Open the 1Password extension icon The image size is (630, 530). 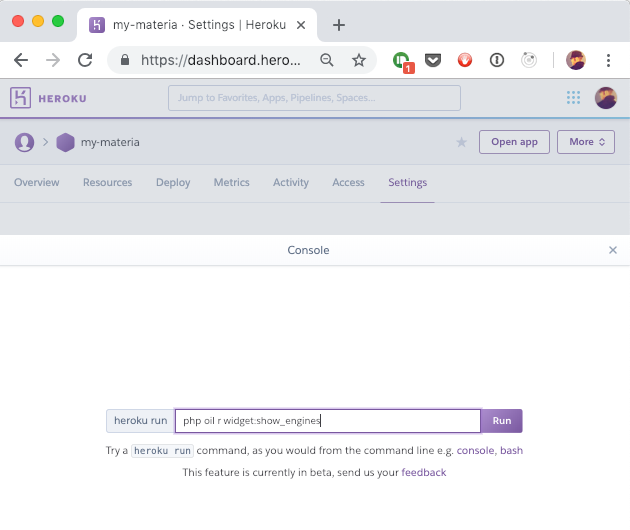pyautogui.click(x=497, y=60)
